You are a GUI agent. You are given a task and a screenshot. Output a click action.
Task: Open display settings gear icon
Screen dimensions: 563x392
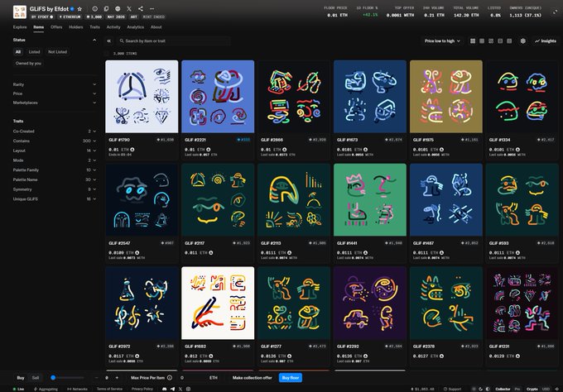(x=522, y=41)
